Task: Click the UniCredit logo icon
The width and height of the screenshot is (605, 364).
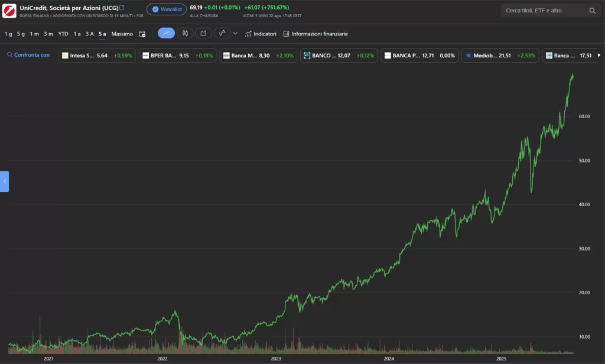Action: pos(9,11)
